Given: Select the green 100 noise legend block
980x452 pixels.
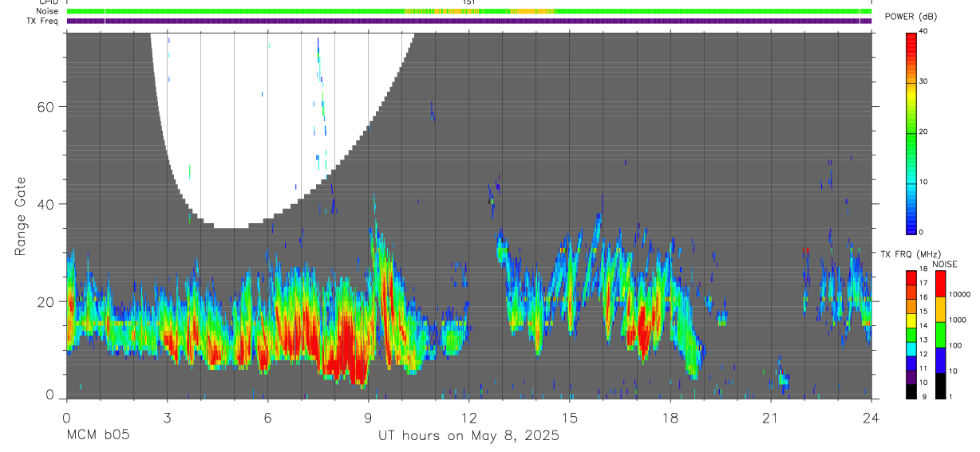Looking at the screenshot, I should coord(940,335).
